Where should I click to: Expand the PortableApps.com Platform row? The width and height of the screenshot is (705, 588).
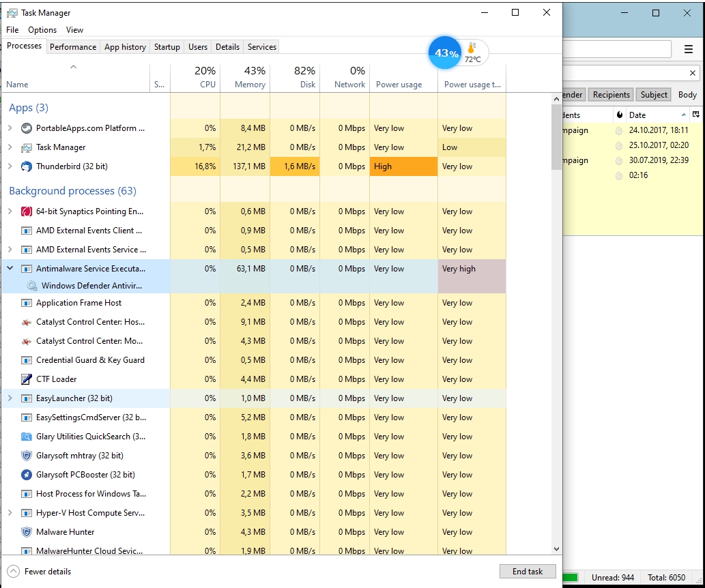(10, 128)
